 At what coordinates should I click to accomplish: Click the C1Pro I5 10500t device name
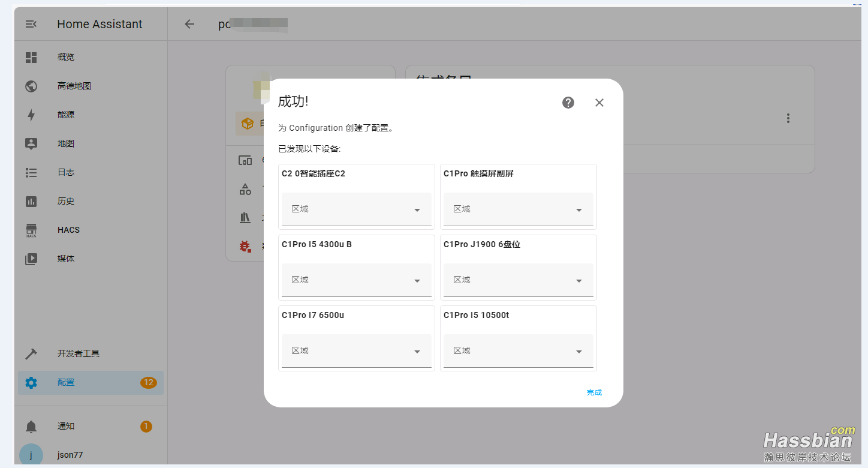(x=477, y=315)
